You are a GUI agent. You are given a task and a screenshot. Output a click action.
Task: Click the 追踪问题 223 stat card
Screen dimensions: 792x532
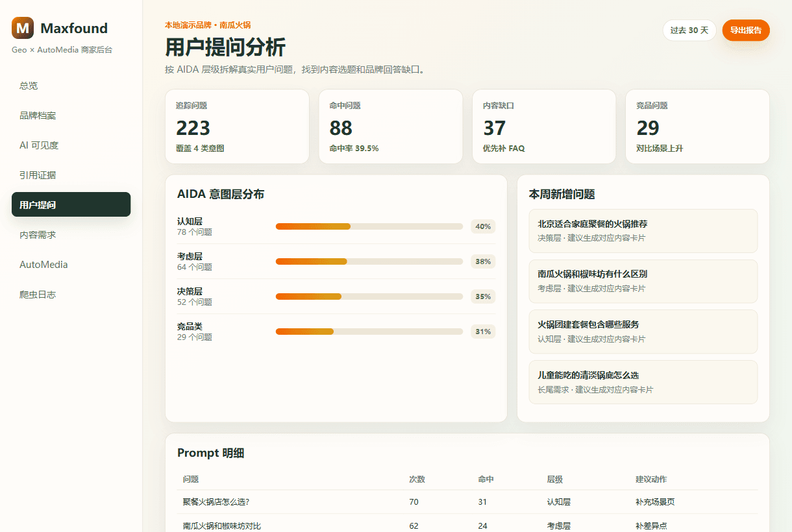coord(237,127)
